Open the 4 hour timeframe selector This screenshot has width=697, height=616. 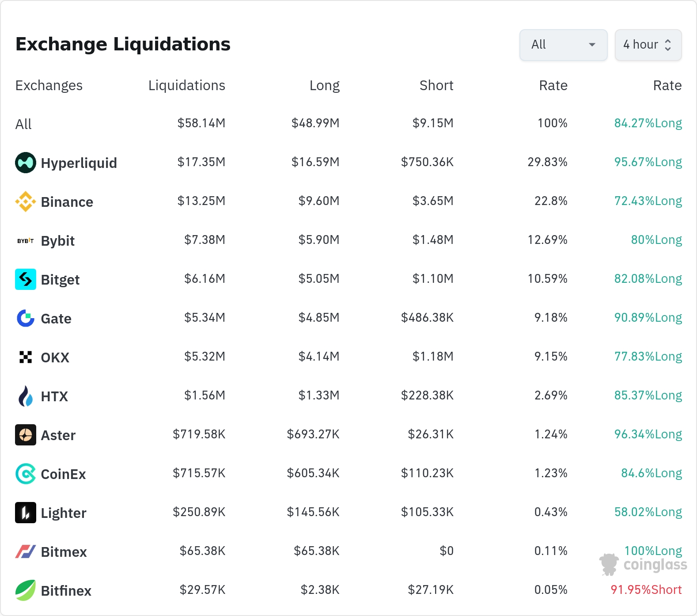click(648, 45)
